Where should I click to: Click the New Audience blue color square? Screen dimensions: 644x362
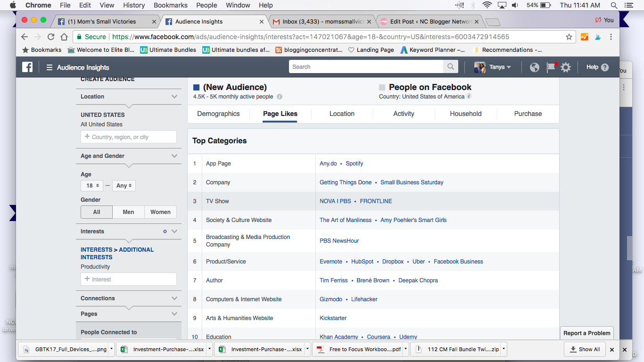coord(197,87)
